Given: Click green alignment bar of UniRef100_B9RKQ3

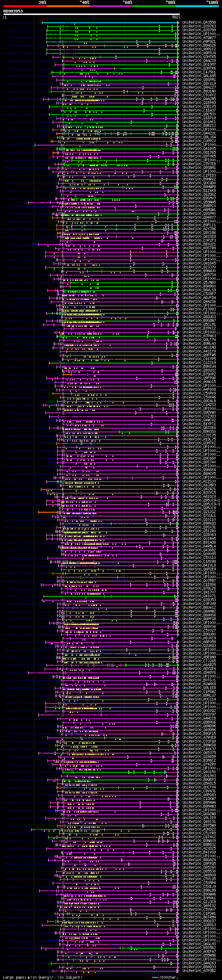Looking at the screenshot, I should pyautogui.click(x=145, y=524).
